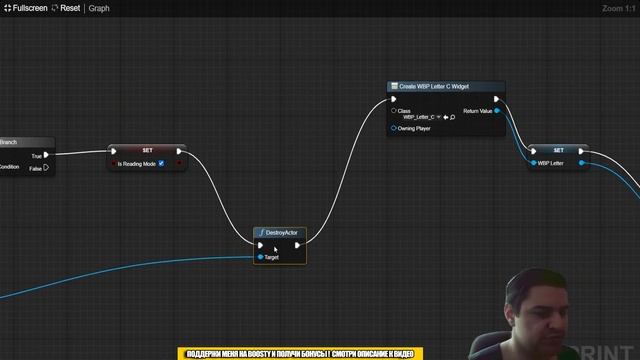Click the Fullscreen button
Image resolution: width=640 pixels, height=360 pixels.
[25, 8]
